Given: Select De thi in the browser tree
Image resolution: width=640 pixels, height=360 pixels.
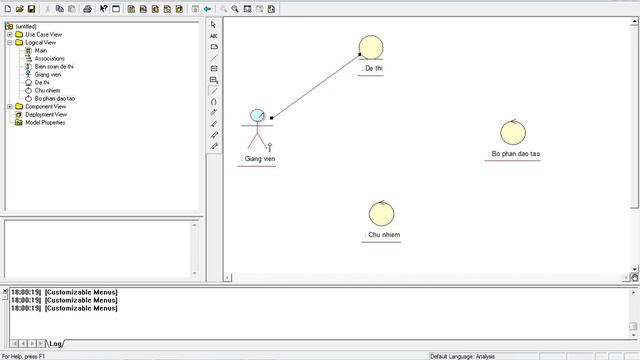Looking at the screenshot, I should (42, 82).
